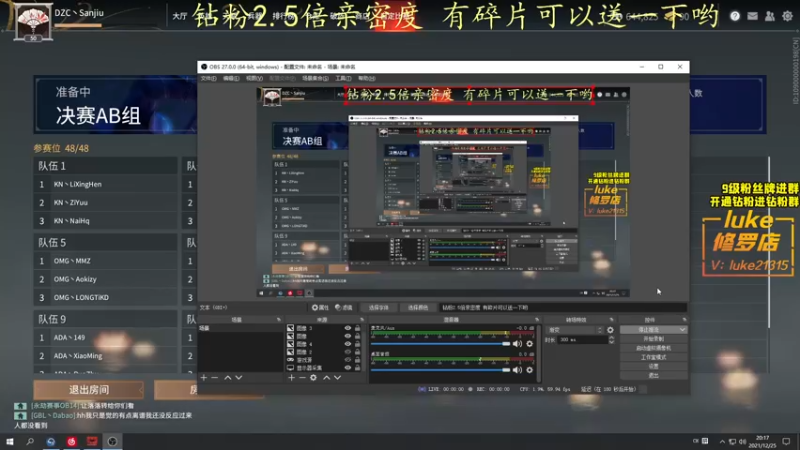
Task: Toggle lock of 显示器采集 source
Action: coord(357,367)
